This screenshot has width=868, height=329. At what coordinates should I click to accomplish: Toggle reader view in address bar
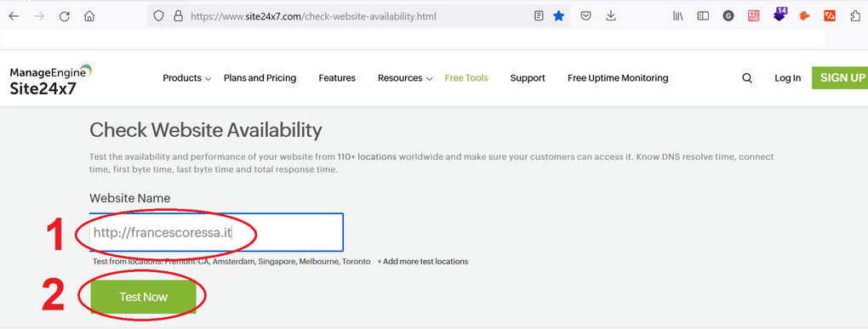[x=539, y=16]
